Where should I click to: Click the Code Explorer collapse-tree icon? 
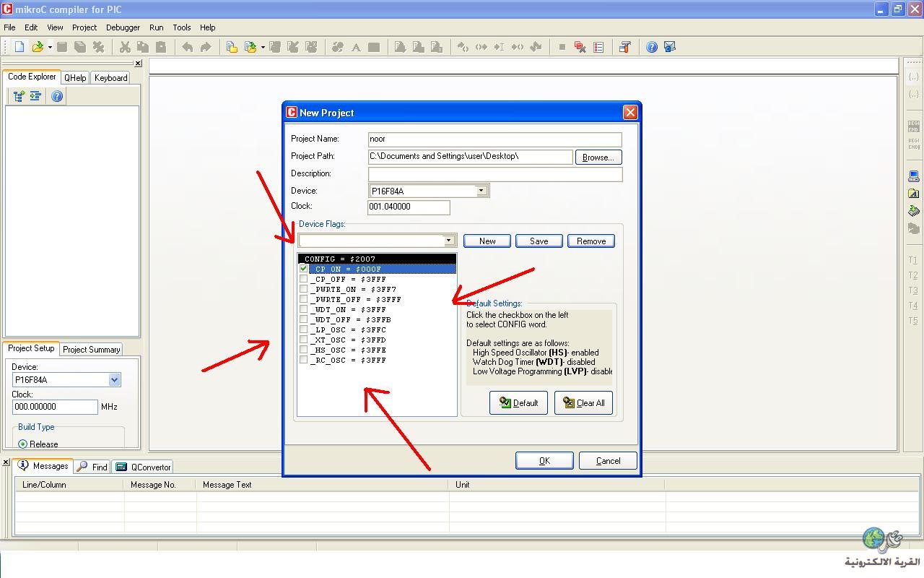[x=35, y=96]
